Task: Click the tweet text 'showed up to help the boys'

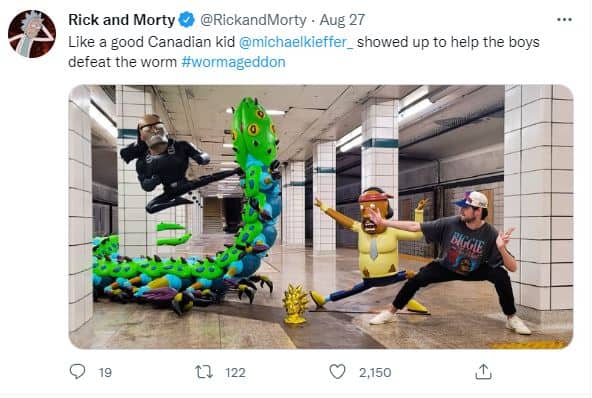Action: point(448,42)
